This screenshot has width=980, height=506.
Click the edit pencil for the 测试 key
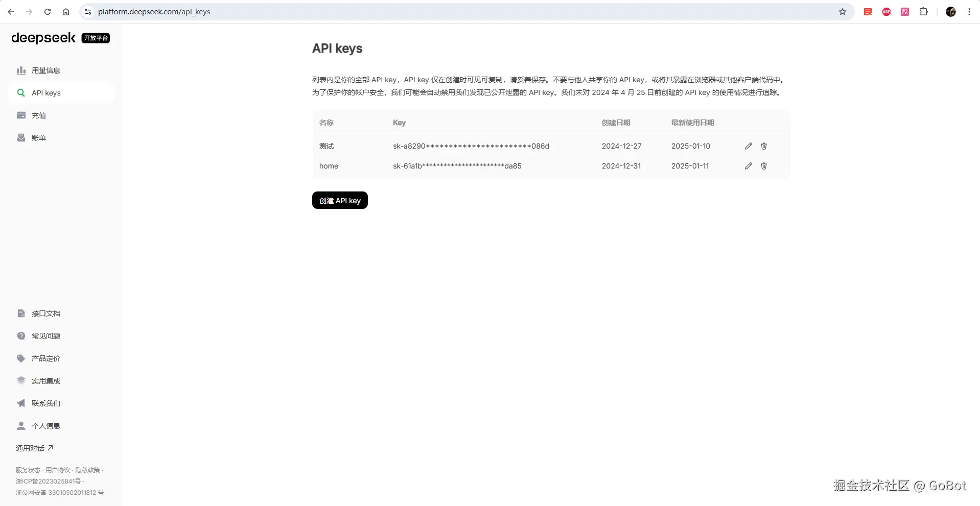click(749, 146)
